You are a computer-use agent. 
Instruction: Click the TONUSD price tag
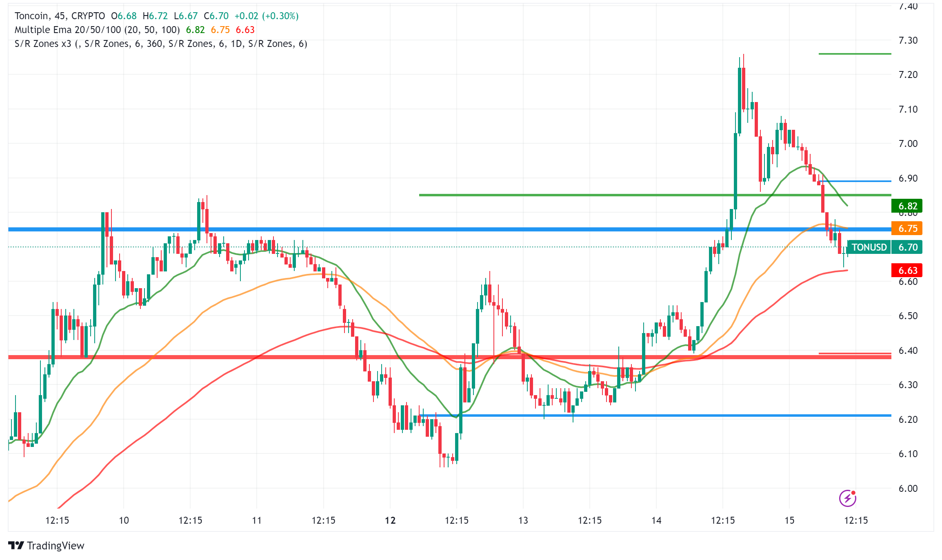point(869,247)
